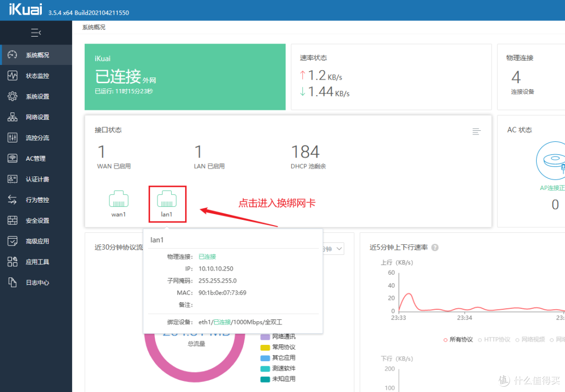Open the 高级应用 advanced applications menu
565x392 pixels.
tap(13, 241)
